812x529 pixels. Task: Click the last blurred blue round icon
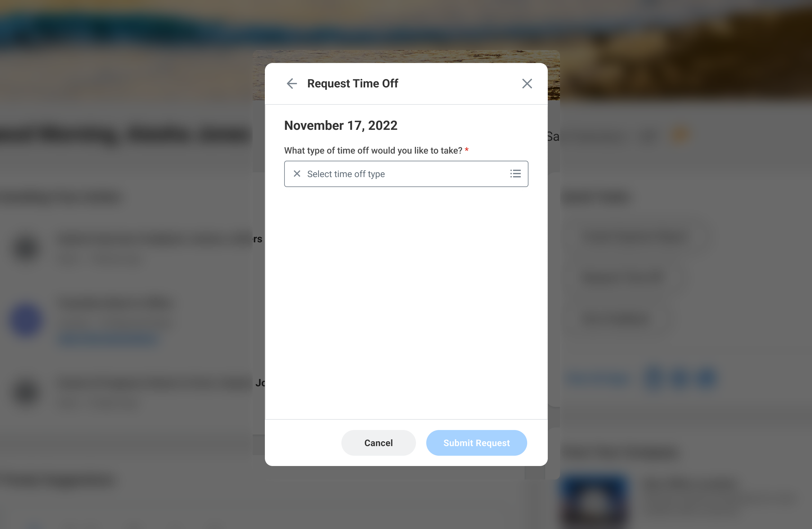click(x=706, y=377)
